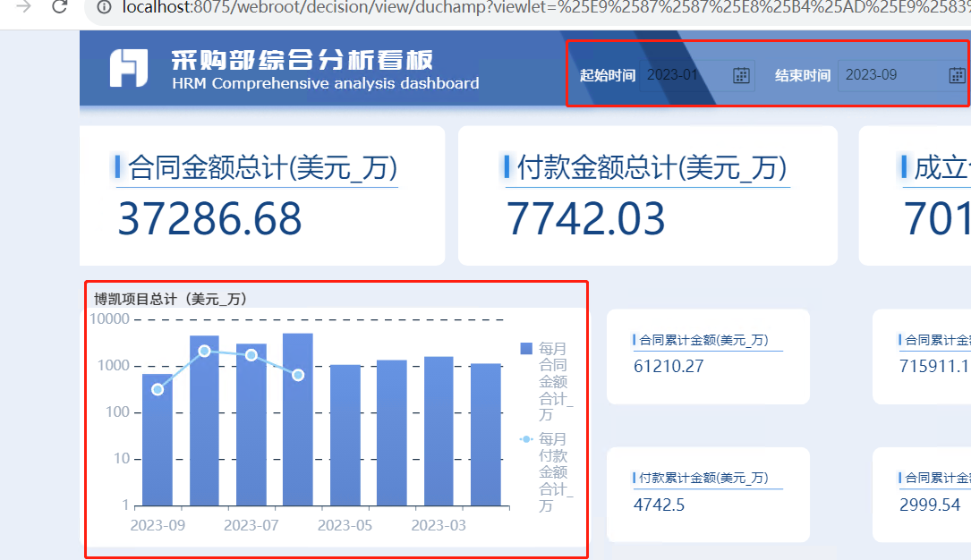Open calendar picker for 起始时间
The height and width of the screenshot is (560, 971).
[x=741, y=75]
